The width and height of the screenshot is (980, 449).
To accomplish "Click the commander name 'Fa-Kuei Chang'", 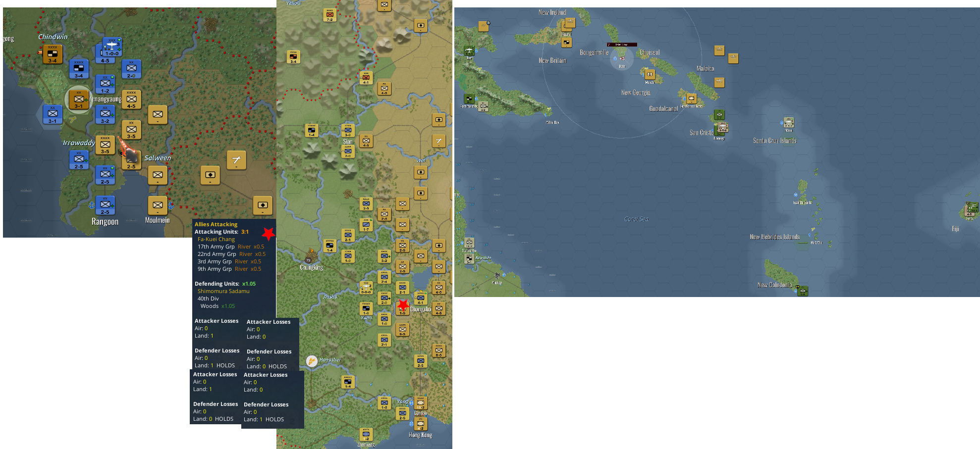I will pos(216,239).
